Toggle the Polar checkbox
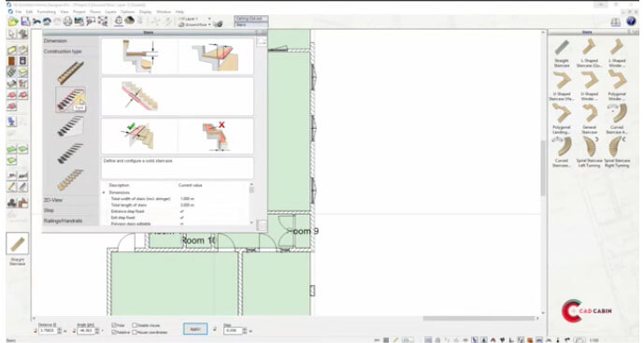644x343 pixels. (x=115, y=325)
